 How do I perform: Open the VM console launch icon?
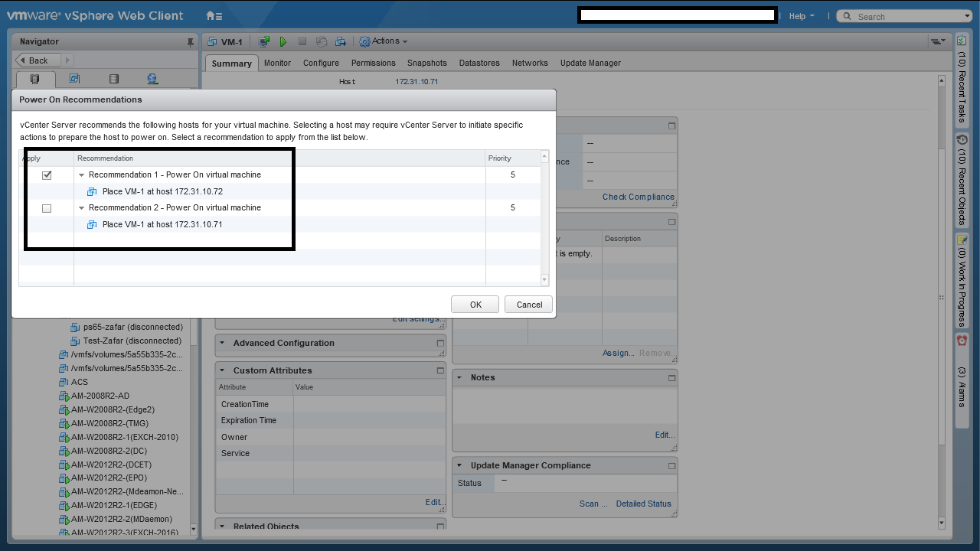264,41
